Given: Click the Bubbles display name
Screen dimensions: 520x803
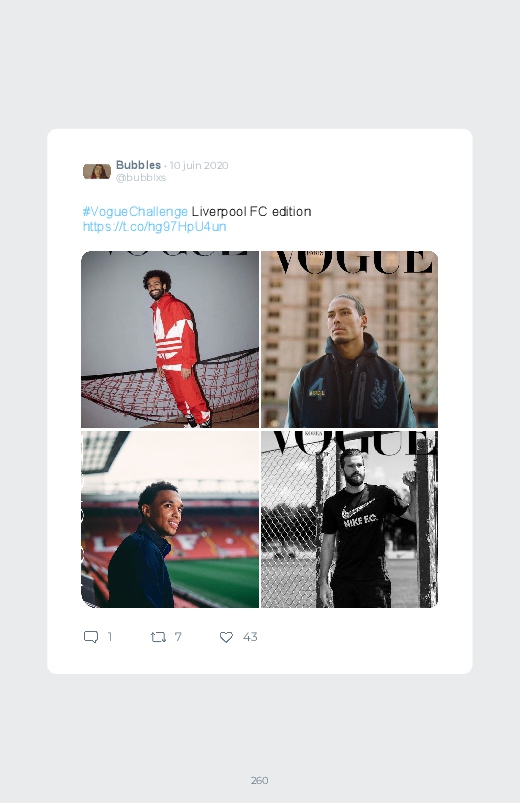Looking at the screenshot, I should tap(138, 165).
